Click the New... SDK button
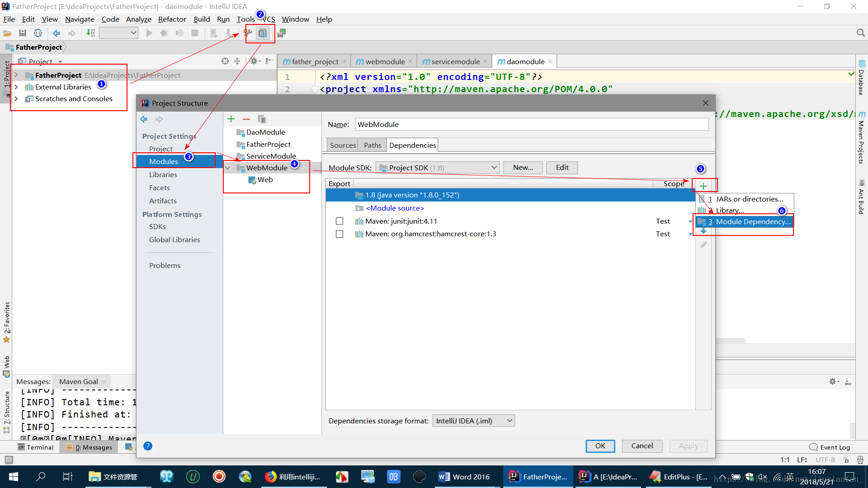Screen dimensions: 868x488 (x=523, y=168)
